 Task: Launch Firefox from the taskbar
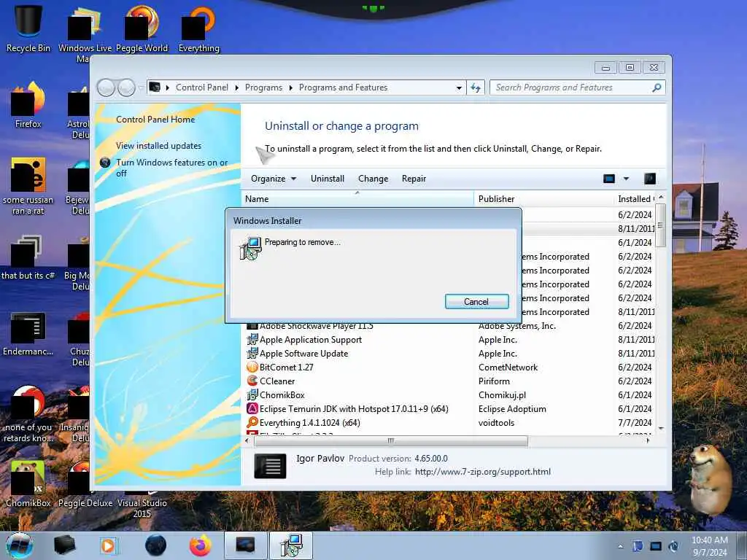tap(201, 545)
